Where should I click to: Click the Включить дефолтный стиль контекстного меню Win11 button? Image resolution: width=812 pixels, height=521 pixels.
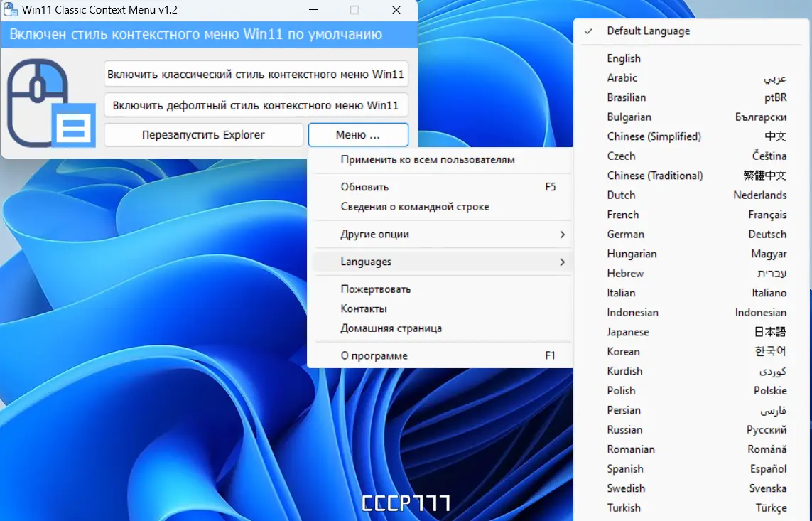(x=256, y=105)
